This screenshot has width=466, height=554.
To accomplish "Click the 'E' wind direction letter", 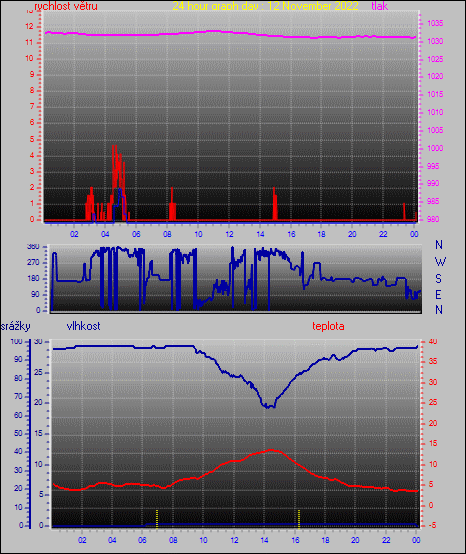I will (438, 294).
